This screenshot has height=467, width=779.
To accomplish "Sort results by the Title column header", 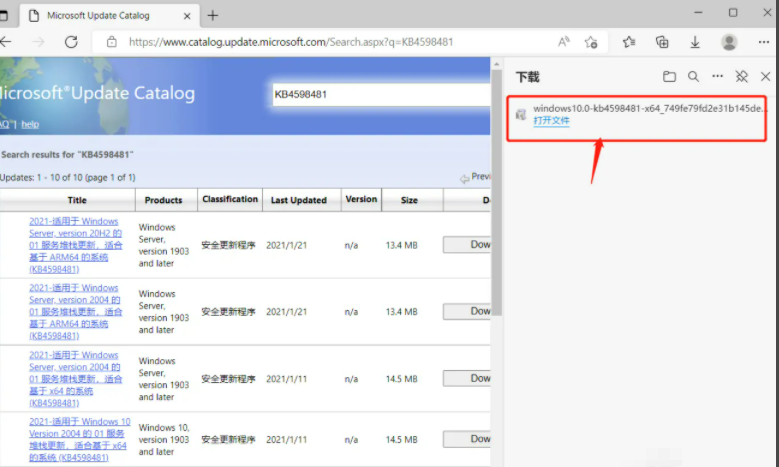I will (x=77, y=200).
